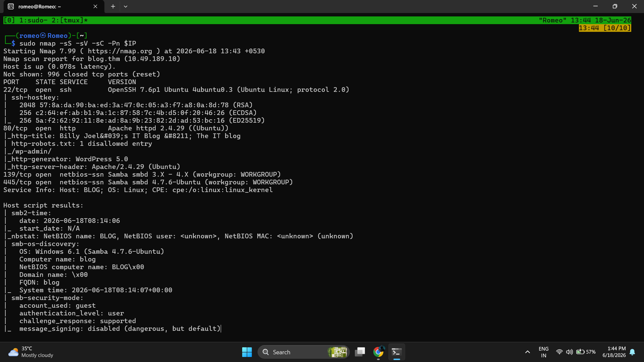644x362 pixels.
Task: Click the https://nmap.org URL in output
Action: click(x=120, y=51)
